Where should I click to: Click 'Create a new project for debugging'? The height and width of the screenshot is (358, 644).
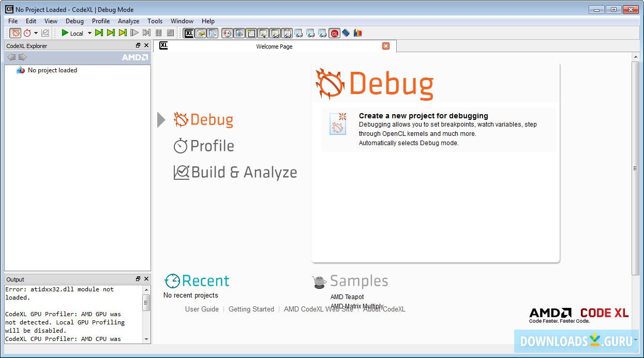(x=423, y=116)
